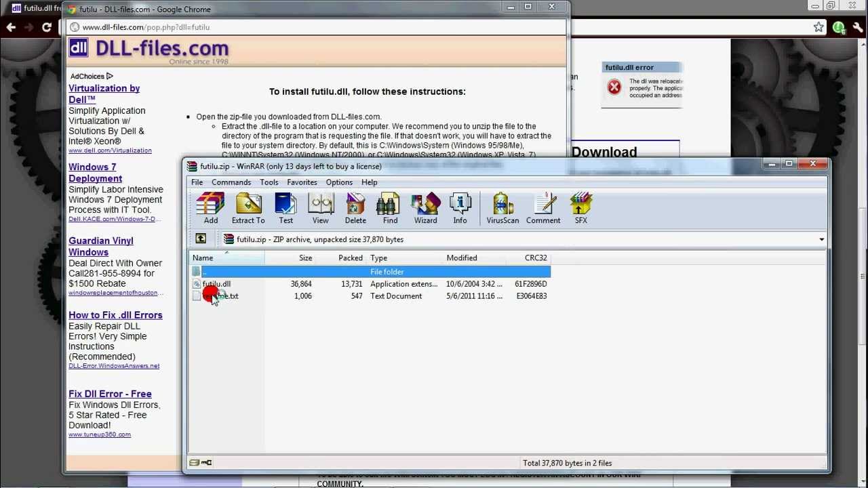Open the Commands menu
868x488 pixels.
pos(231,182)
